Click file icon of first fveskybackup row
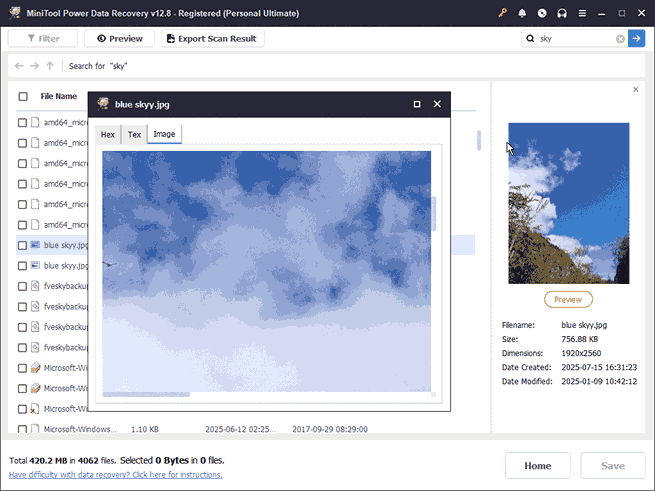 pos(36,286)
